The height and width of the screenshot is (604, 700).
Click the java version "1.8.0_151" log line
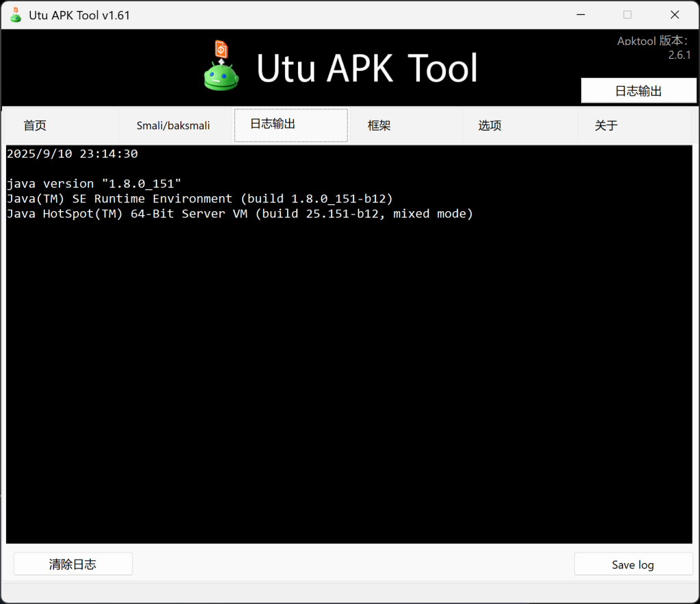click(x=94, y=184)
